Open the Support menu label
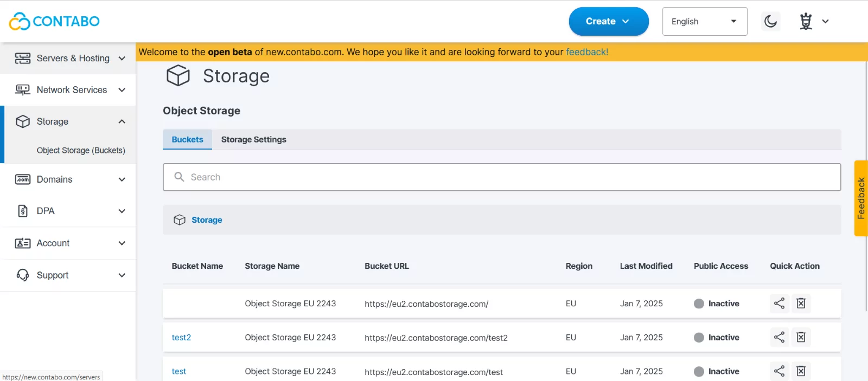Viewport: 868px width, 381px height. pos(53,275)
